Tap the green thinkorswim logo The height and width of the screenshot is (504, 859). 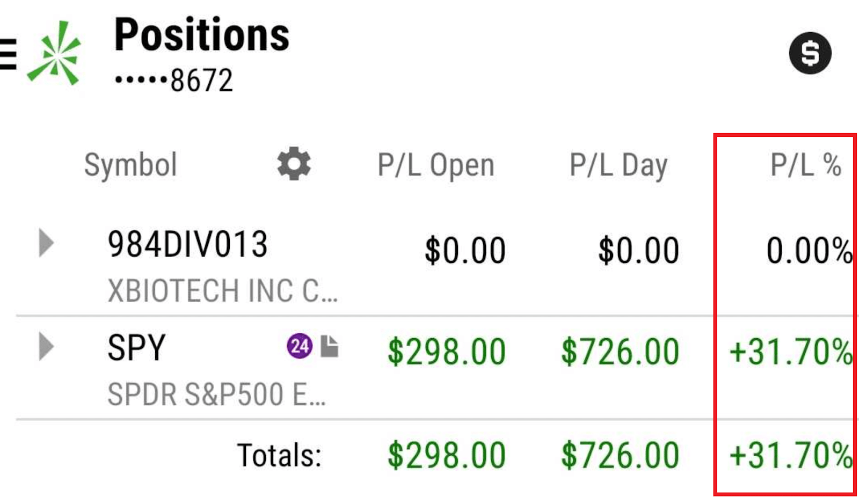(x=55, y=53)
